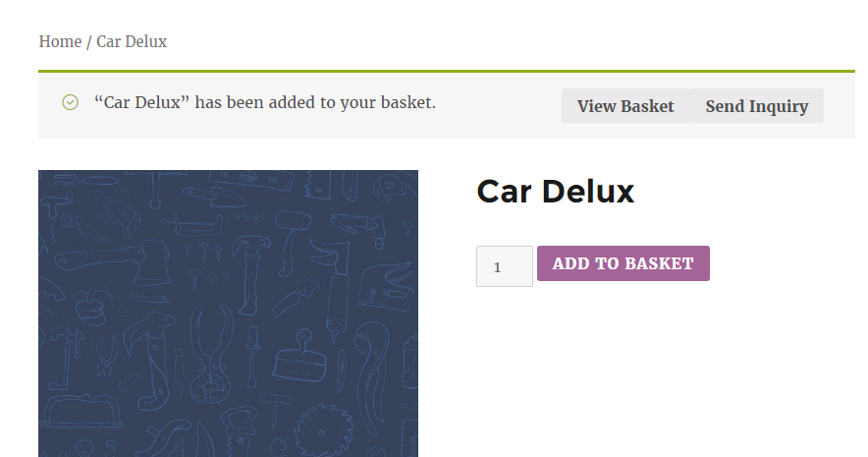
Task: Click the screwdriver drawing beside the pliers
Action: [x=252, y=358]
